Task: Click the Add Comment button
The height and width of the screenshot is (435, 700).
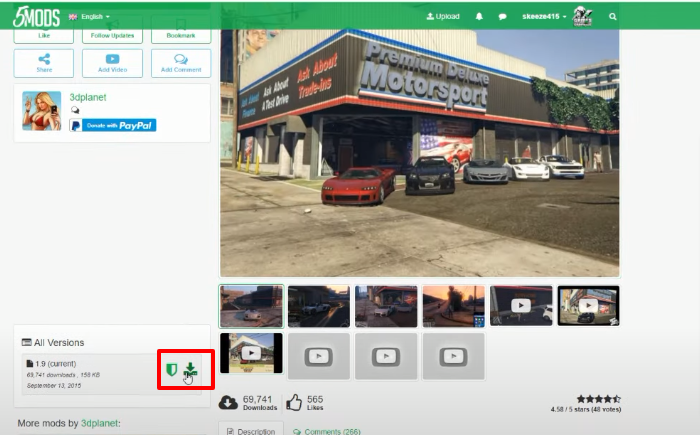Action: coord(181,63)
